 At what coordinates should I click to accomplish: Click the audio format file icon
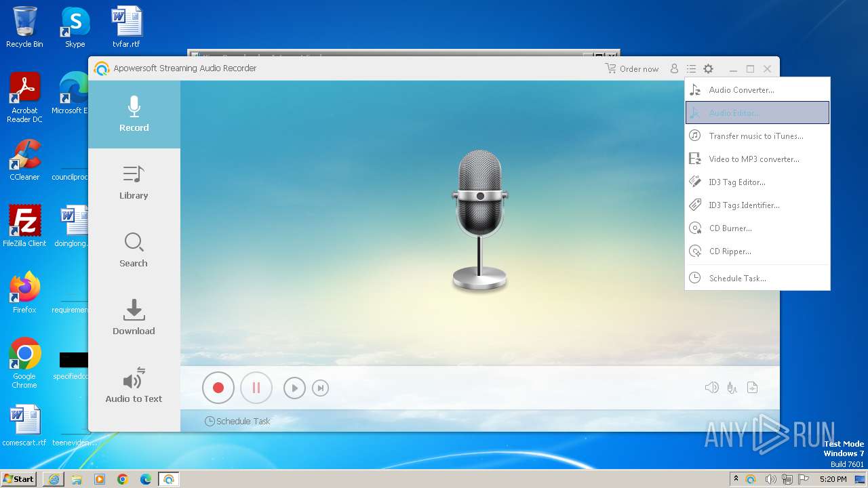[752, 388]
